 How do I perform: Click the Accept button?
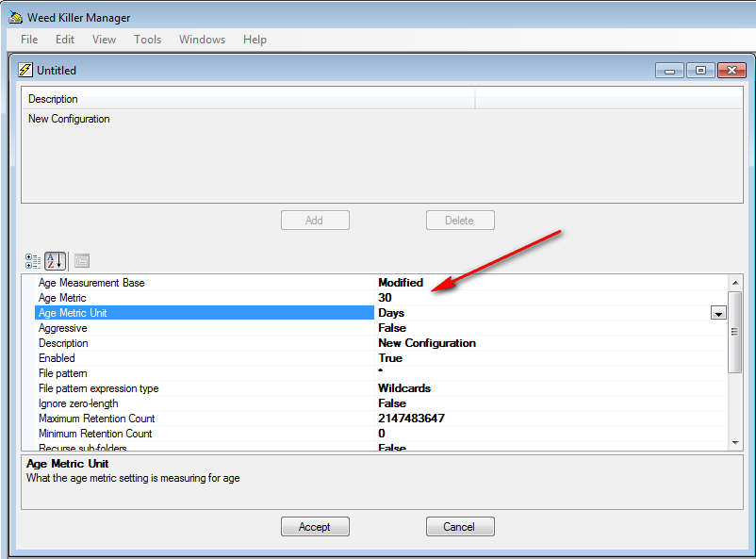point(315,527)
